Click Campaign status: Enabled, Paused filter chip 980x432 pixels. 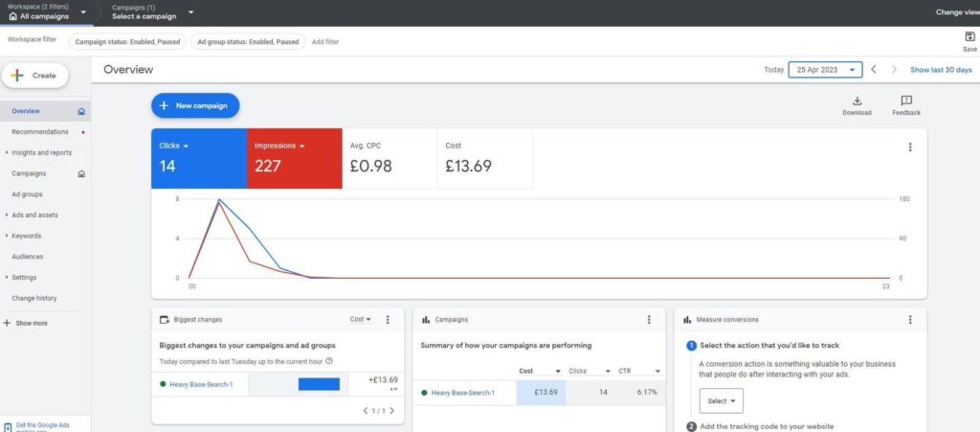(x=127, y=42)
